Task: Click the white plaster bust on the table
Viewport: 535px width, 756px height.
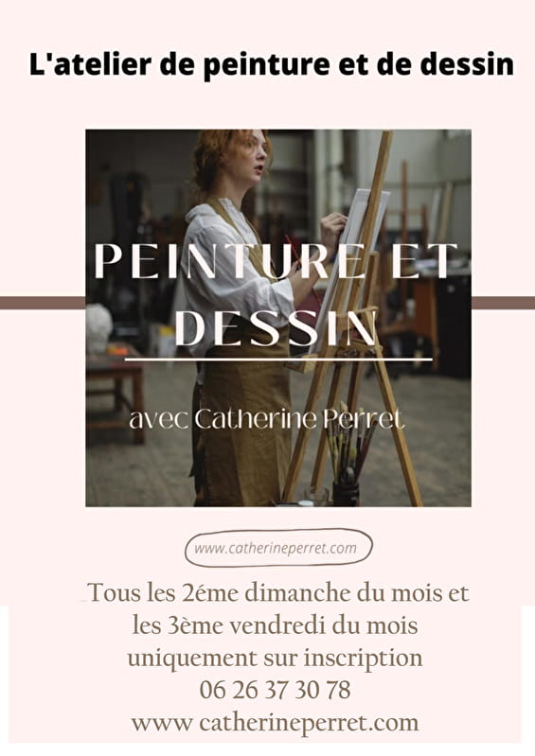Action: point(98,328)
